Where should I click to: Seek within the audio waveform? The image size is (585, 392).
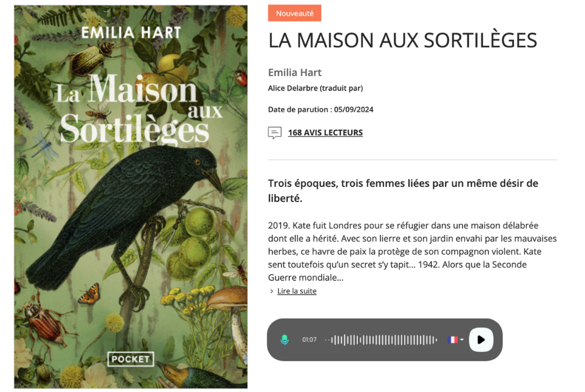click(x=381, y=340)
